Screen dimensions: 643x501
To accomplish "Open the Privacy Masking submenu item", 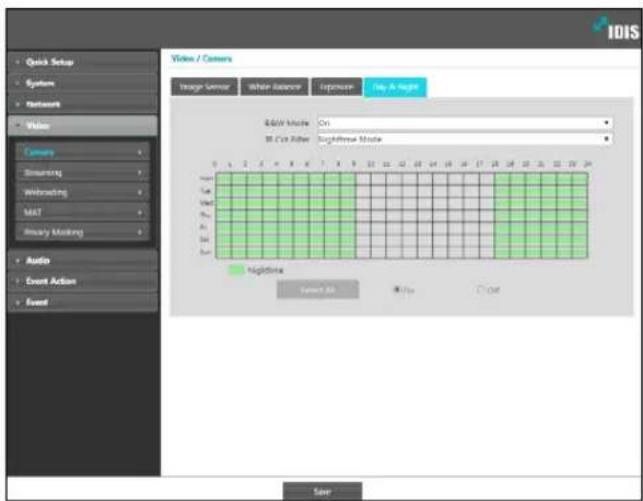I will pos(82,232).
